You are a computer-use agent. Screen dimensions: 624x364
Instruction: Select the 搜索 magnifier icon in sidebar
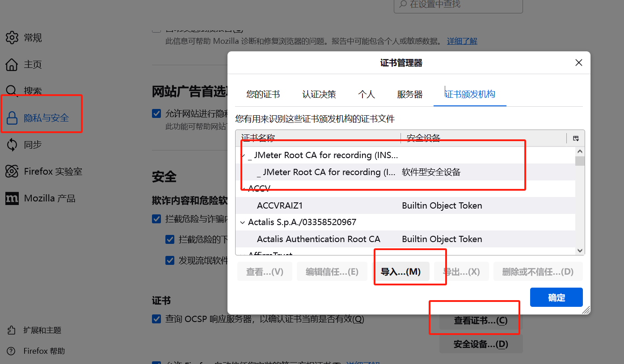[12, 91]
